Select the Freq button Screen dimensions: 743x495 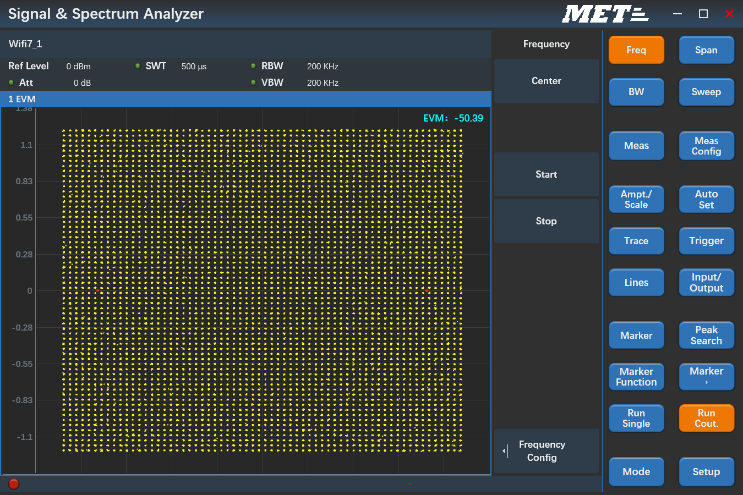tap(636, 50)
